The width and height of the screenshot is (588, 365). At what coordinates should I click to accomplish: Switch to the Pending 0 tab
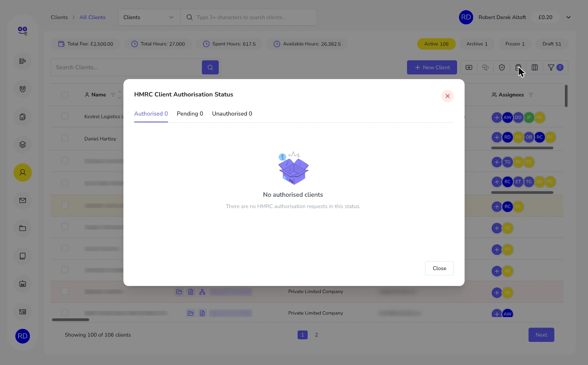190,114
